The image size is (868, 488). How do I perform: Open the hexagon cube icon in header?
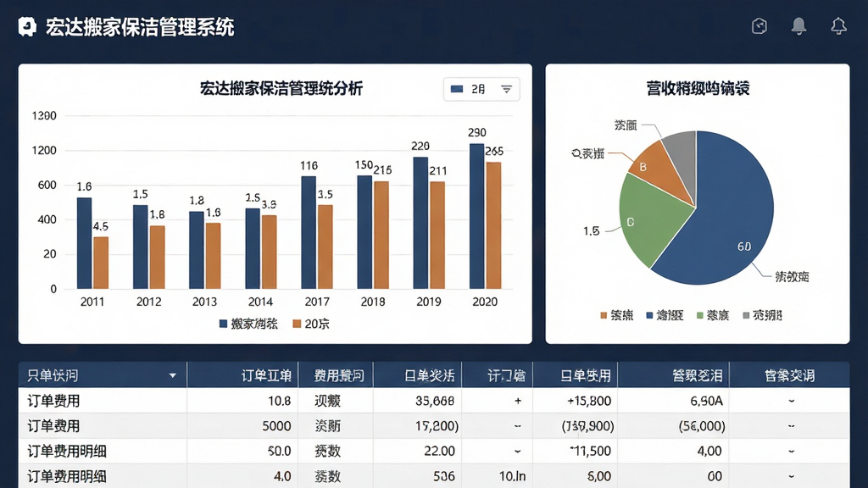click(x=759, y=26)
